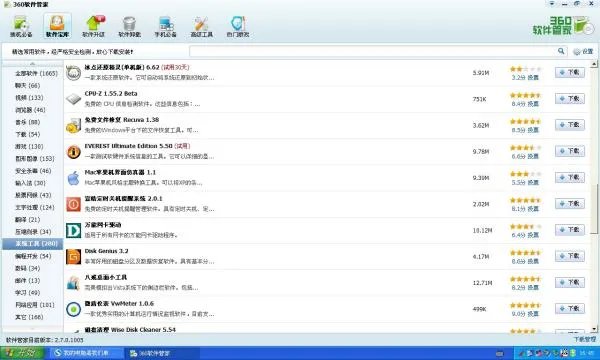Open 下载管理 link at bottom right

tap(585, 339)
